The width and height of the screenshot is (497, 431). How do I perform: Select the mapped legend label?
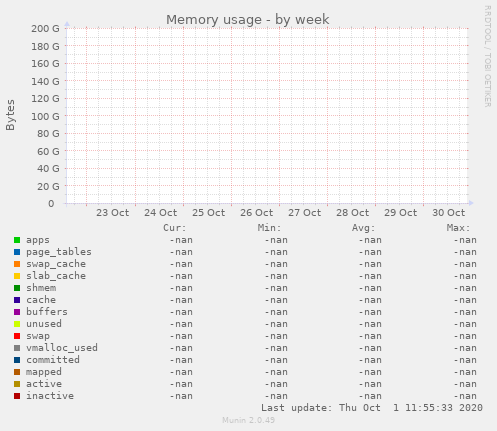(44, 372)
